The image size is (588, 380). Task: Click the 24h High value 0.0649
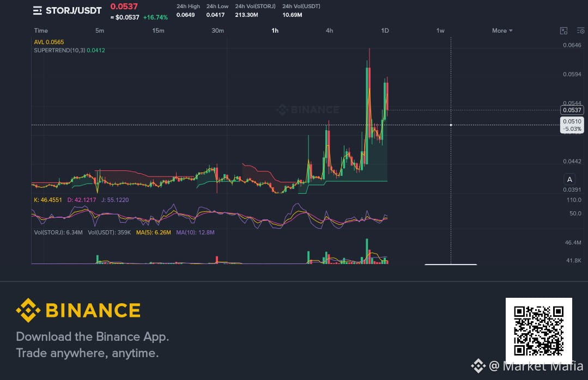coord(186,15)
